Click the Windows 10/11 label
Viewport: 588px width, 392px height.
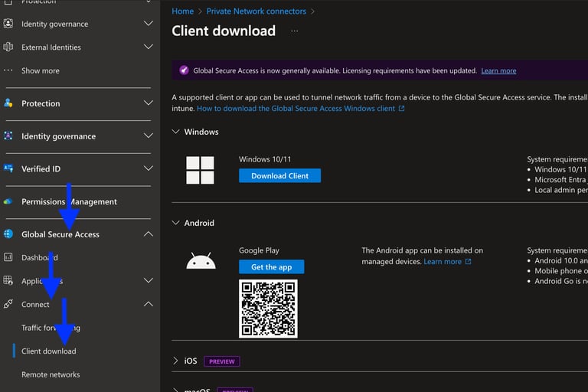tap(265, 159)
